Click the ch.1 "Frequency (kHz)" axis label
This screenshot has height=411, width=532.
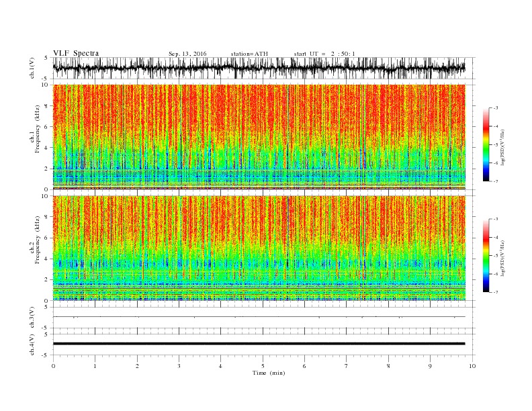[x=38, y=129]
